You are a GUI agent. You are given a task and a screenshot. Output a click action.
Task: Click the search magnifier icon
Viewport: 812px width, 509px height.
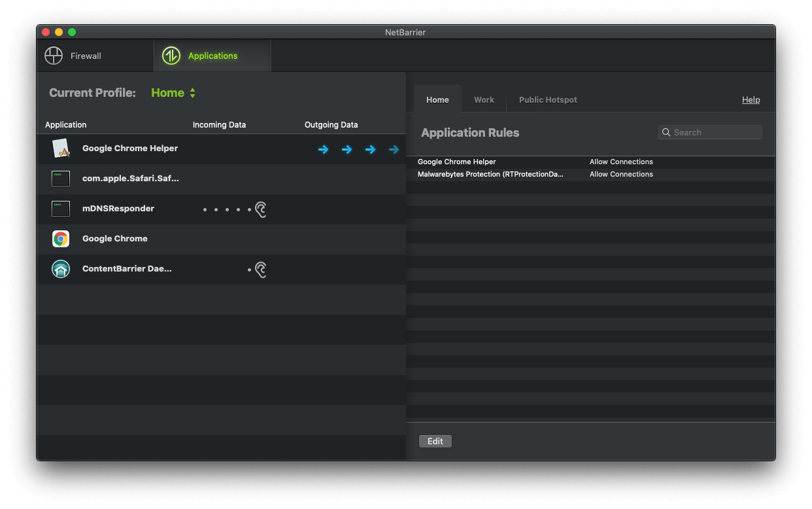coord(666,132)
